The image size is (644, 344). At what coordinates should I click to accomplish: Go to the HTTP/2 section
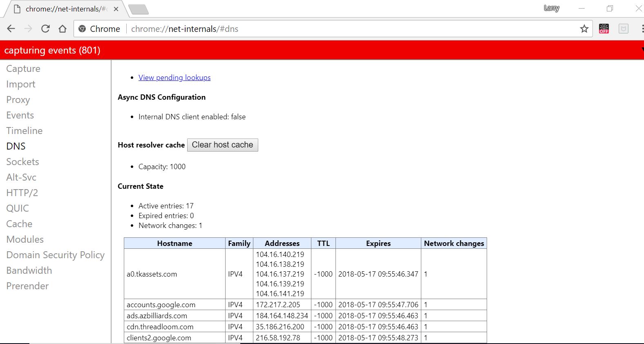click(x=22, y=193)
